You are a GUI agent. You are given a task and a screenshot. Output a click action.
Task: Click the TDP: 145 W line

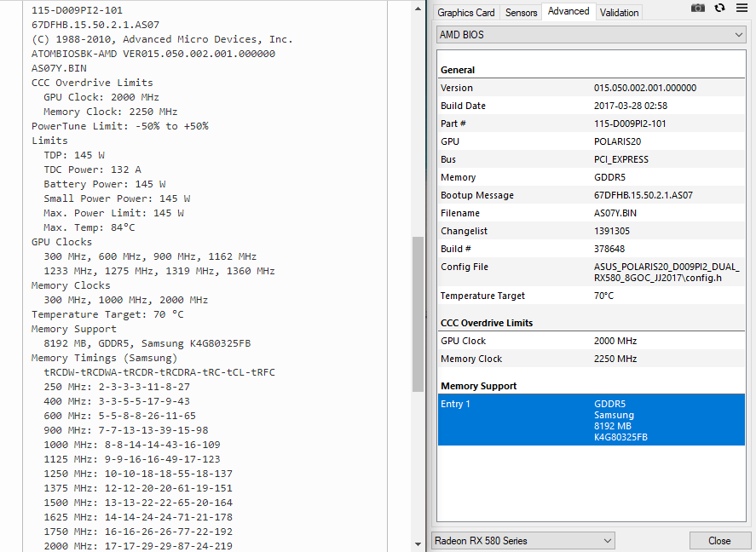click(74, 155)
